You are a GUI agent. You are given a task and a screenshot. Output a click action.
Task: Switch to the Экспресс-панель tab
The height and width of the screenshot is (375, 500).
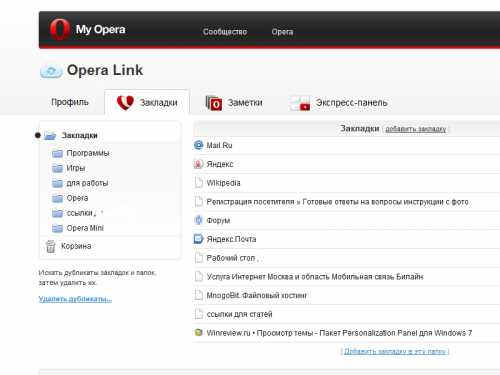(x=339, y=103)
